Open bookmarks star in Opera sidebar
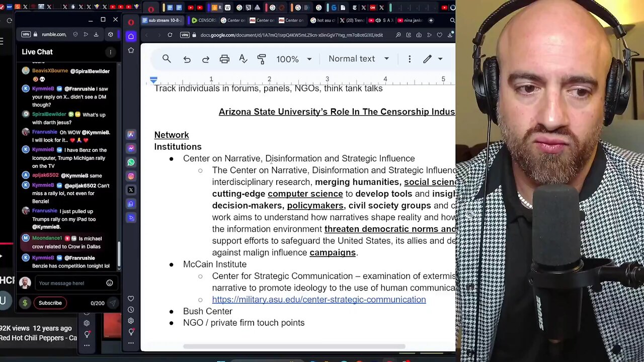Viewport: 644px width, 362px height. [x=131, y=50]
